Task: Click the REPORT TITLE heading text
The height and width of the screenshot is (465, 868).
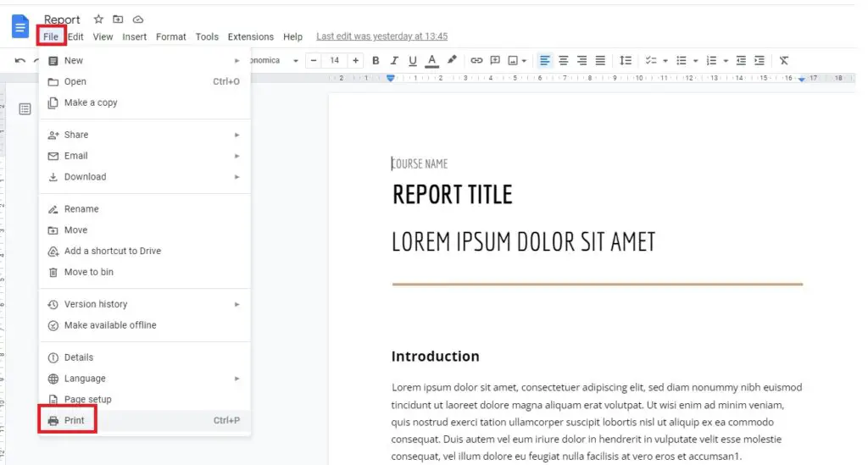Action: point(453,195)
